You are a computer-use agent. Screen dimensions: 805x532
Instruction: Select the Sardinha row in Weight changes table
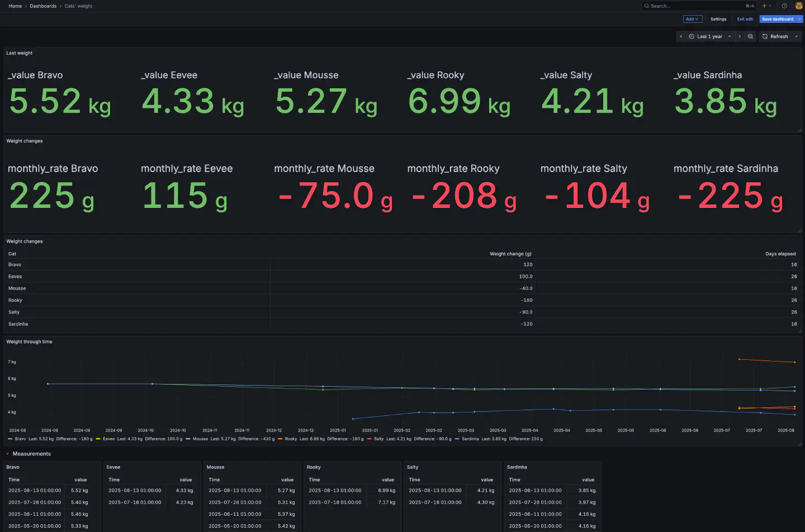[x=402, y=324]
